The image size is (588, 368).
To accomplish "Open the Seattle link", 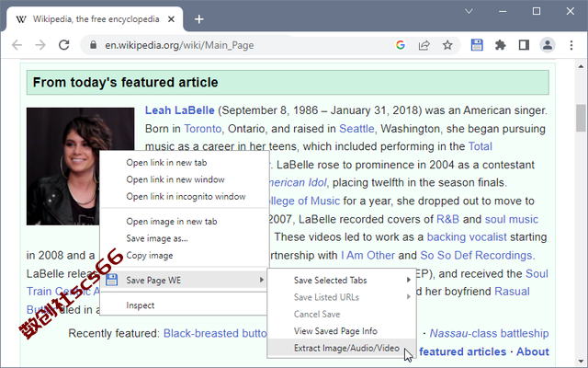I will click(356, 129).
